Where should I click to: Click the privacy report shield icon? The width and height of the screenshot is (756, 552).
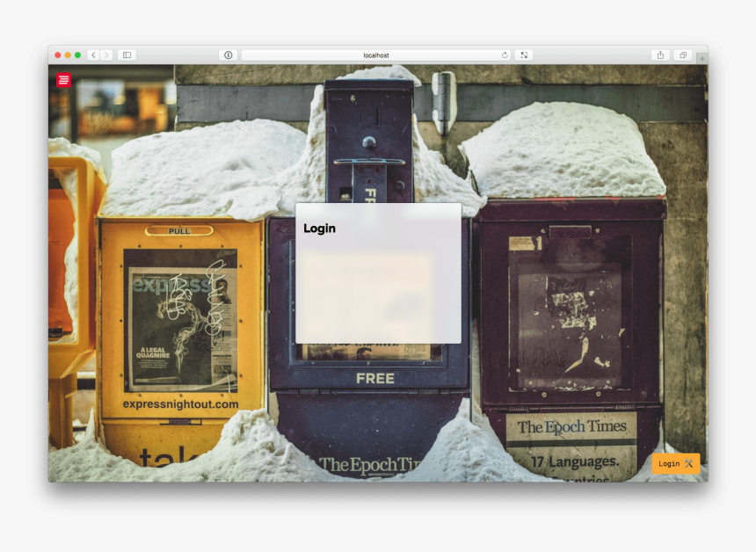click(x=228, y=55)
